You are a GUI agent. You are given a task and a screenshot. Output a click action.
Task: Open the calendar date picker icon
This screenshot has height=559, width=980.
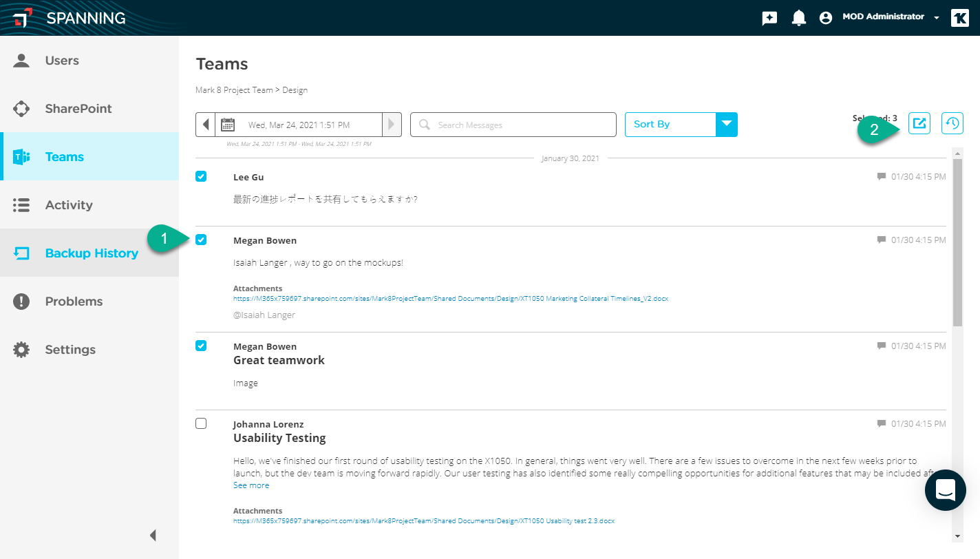click(x=228, y=125)
